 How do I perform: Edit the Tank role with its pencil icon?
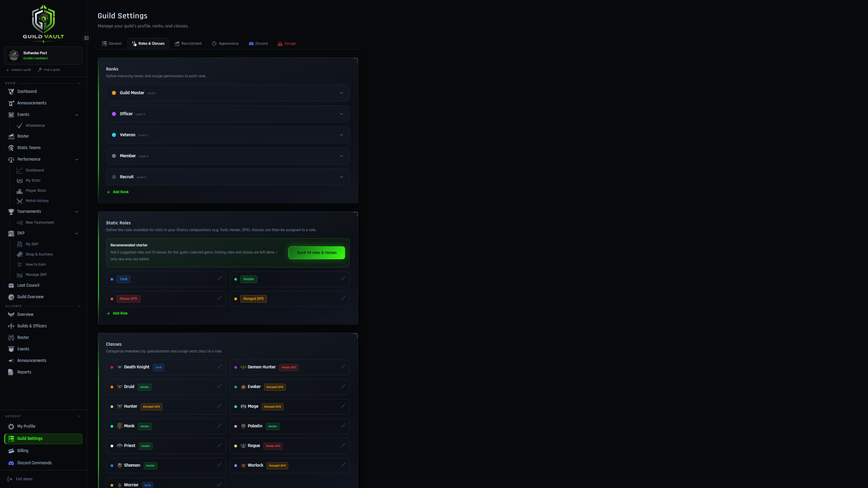[219, 279]
